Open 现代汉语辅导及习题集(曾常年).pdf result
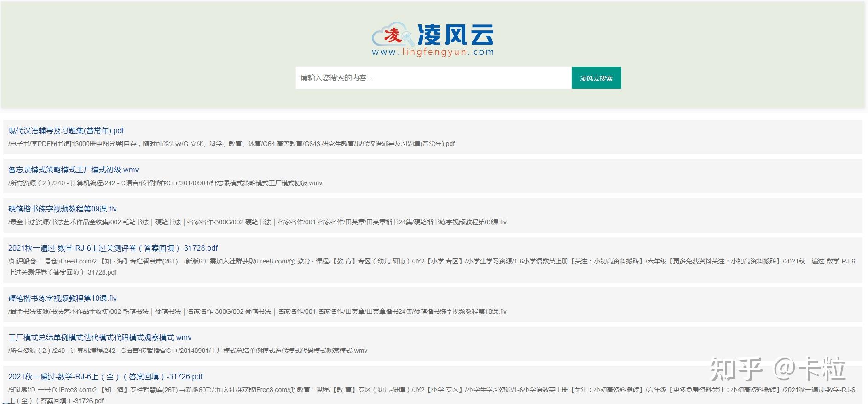 point(66,131)
